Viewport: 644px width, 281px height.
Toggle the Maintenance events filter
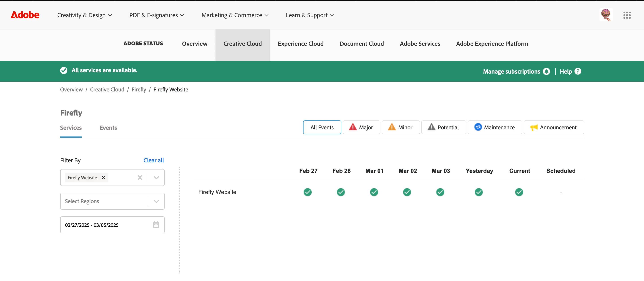pyautogui.click(x=494, y=127)
